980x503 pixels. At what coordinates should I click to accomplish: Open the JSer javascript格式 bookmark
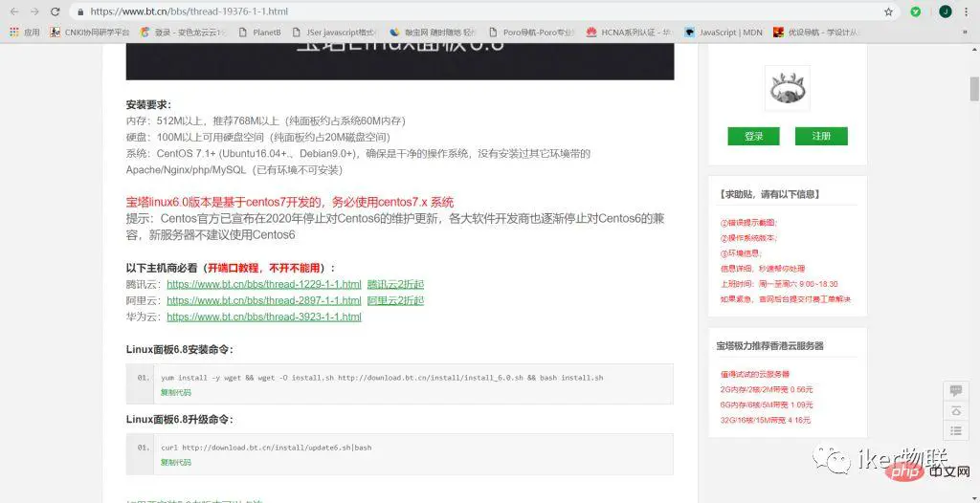point(335,32)
